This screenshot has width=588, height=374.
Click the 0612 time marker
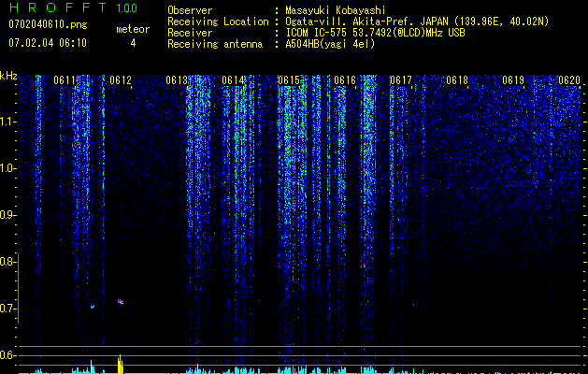(x=121, y=80)
